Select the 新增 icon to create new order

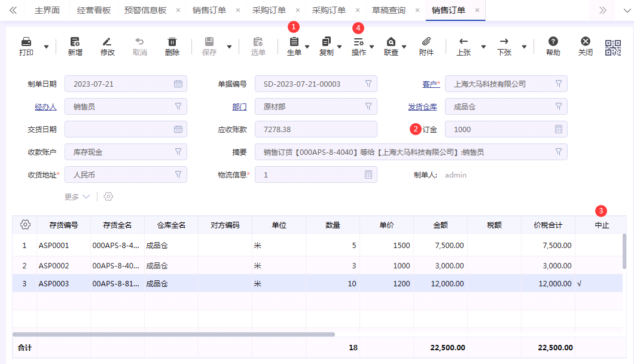point(75,42)
